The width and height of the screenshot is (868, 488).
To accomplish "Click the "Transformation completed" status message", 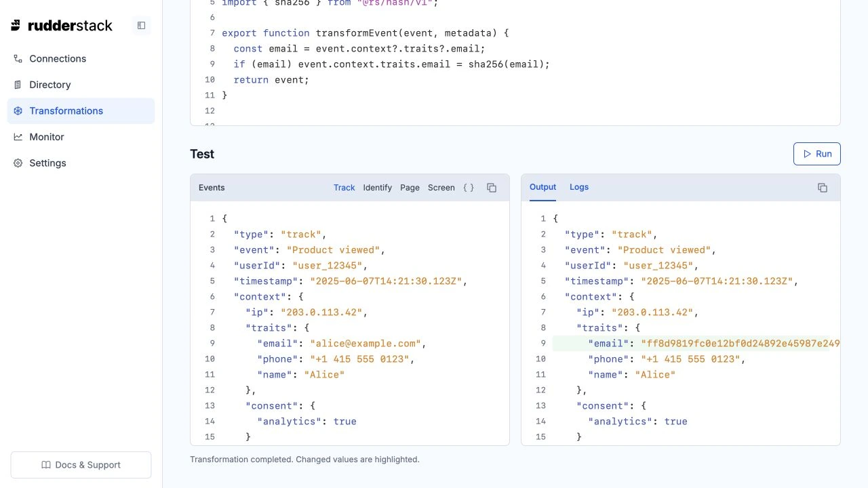I will 304,460.
